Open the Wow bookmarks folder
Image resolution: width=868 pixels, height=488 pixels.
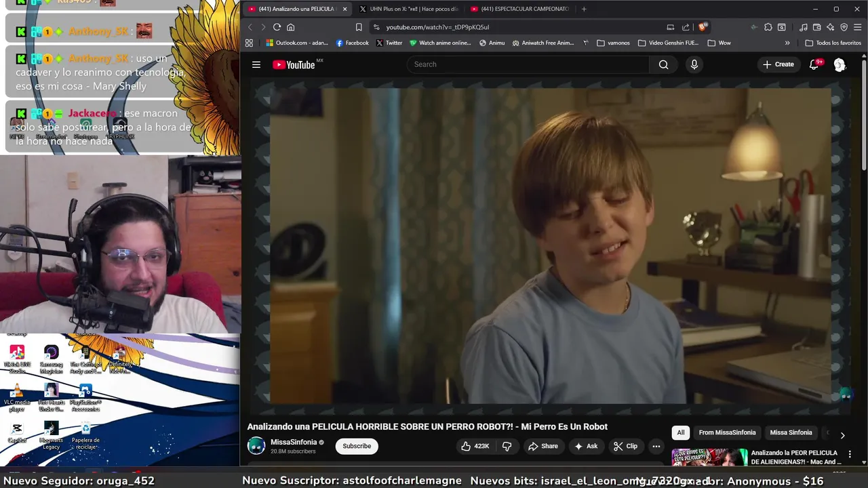click(719, 43)
